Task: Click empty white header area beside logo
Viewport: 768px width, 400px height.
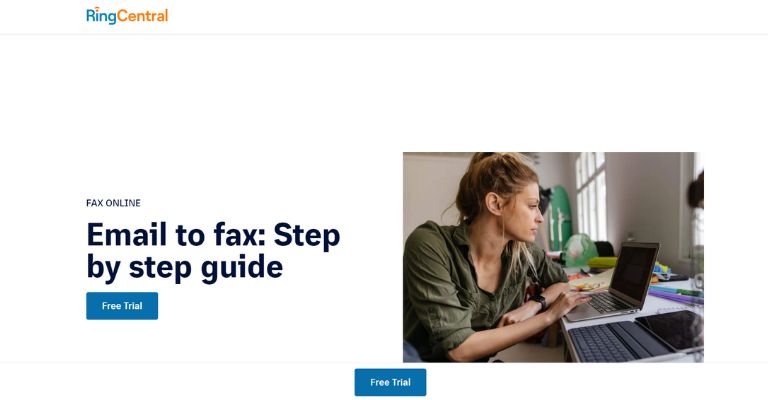Action: click(441, 17)
